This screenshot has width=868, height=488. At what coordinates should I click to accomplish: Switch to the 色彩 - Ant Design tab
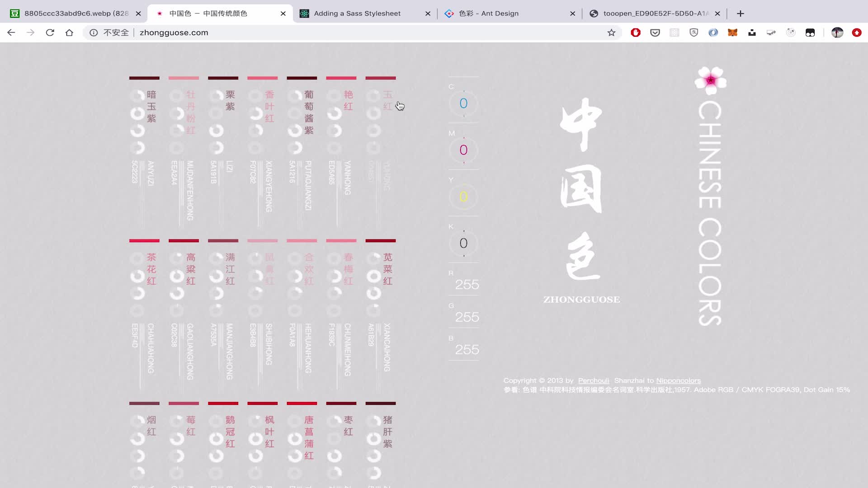tap(489, 14)
